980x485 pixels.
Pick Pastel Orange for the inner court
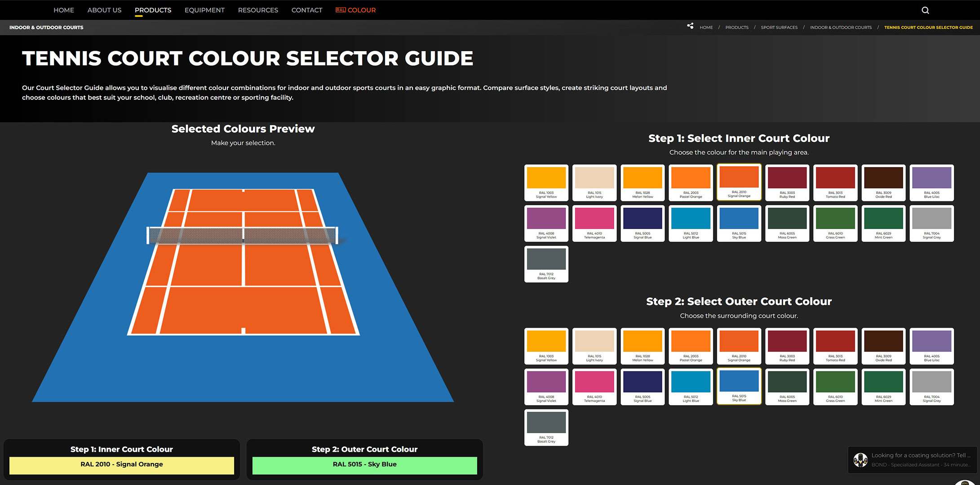tap(691, 183)
